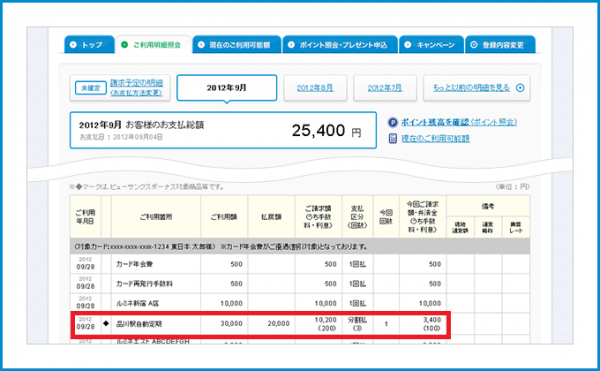Viewport: 600px width, 371px height.
Task: Click 1回払 in ルミネ新宿 A店 row
Action: tap(357, 303)
